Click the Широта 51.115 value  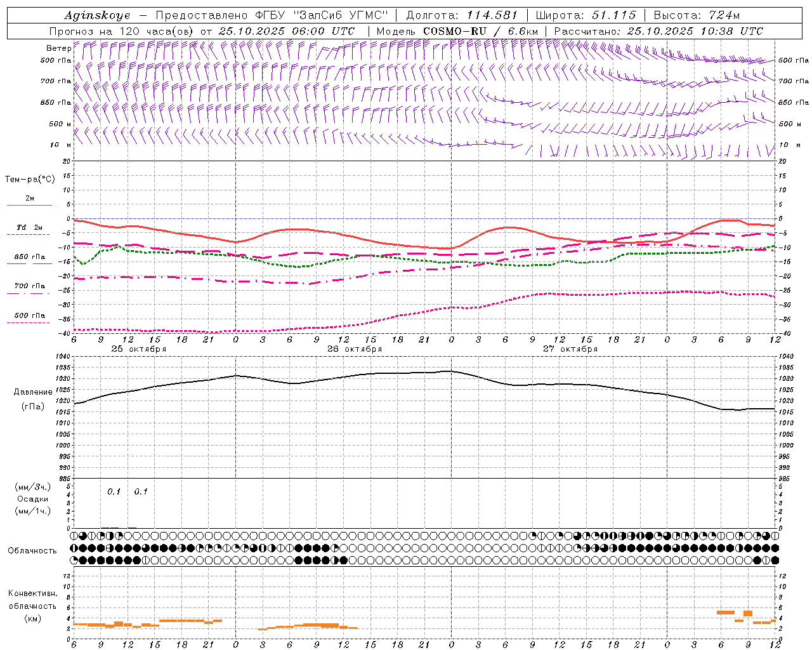(x=613, y=15)
